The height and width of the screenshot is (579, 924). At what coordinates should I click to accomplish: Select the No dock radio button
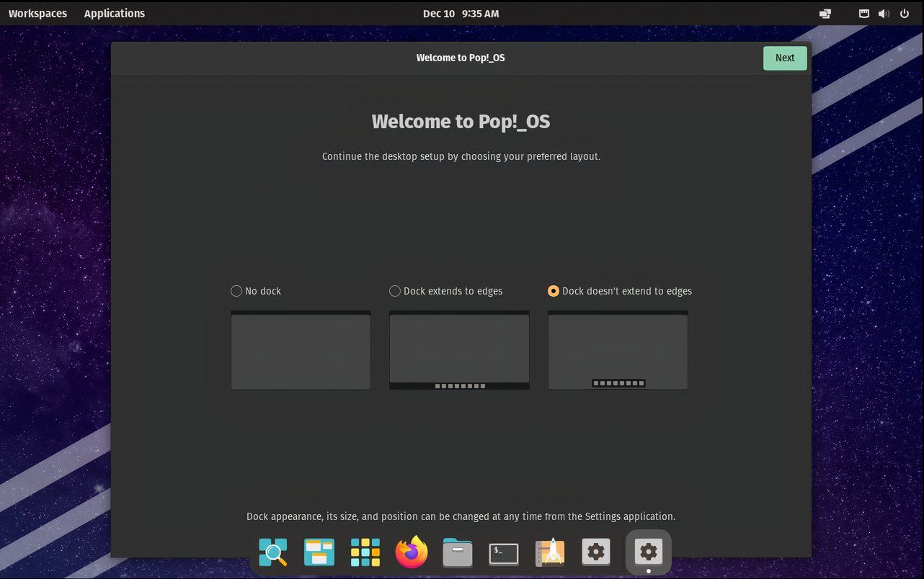(x=236, y=291)
